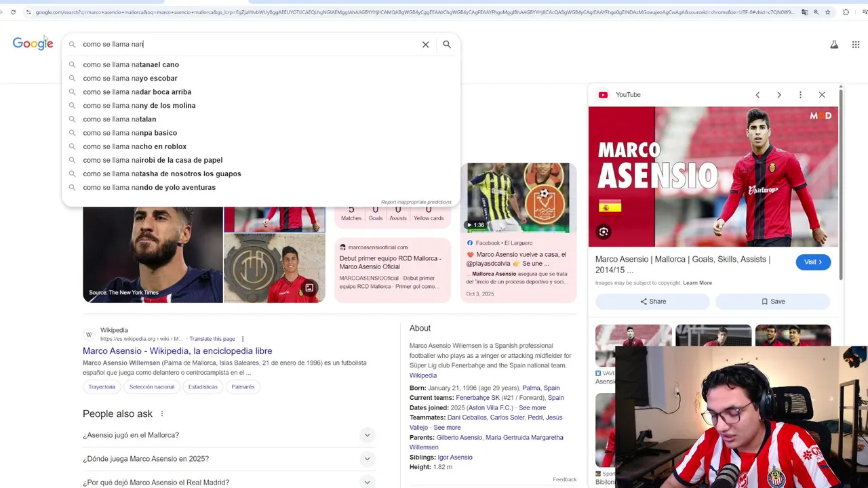Bookmark this page with star icon
Viewport: 868px width, 488px height.
point(827,12)
